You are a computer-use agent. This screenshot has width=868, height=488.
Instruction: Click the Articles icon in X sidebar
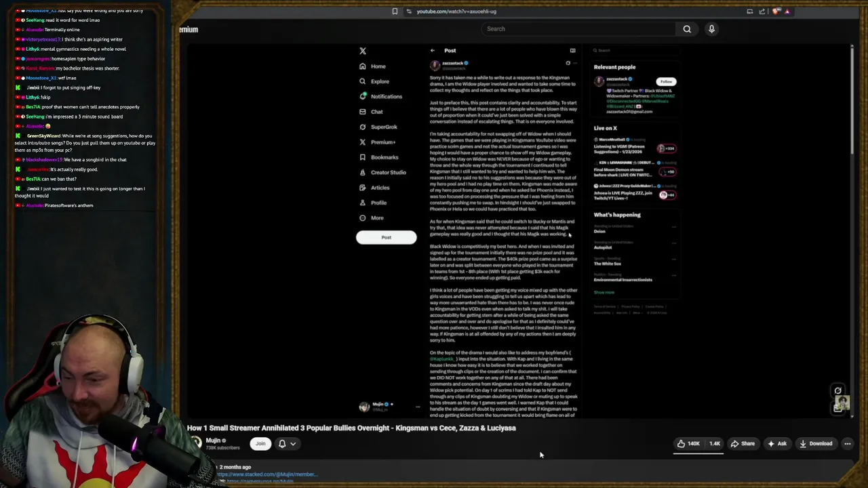coord(363,187)
